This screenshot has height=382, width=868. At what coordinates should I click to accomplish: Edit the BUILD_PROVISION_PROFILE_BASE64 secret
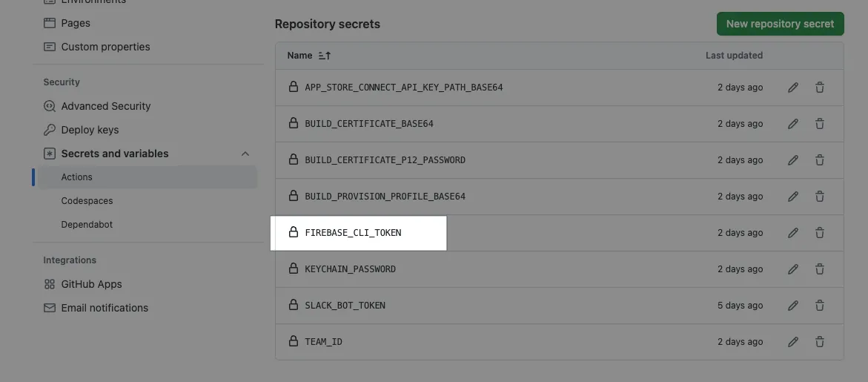(x=793, y=197)
